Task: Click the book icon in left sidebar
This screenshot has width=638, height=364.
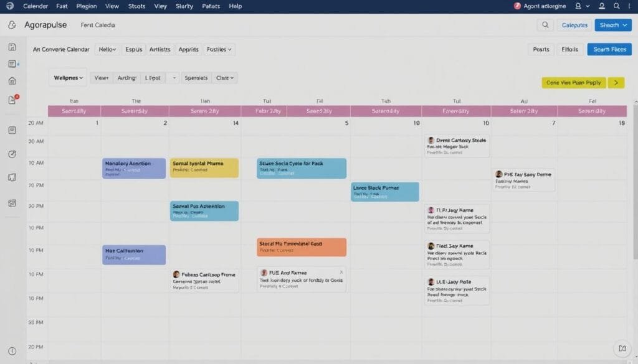Action: point(12,177)
